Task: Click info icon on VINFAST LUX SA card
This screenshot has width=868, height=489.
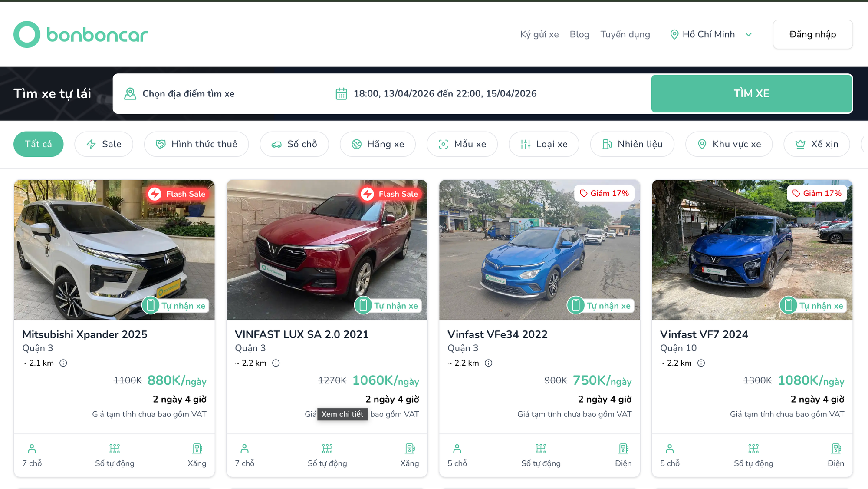Action: pos(276,363)
